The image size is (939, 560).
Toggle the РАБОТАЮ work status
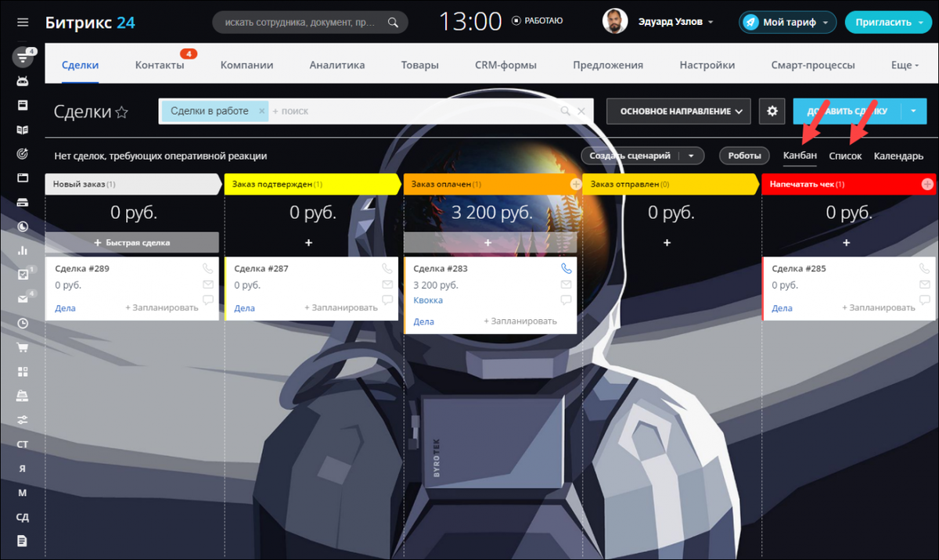click(x=537, y=22)
